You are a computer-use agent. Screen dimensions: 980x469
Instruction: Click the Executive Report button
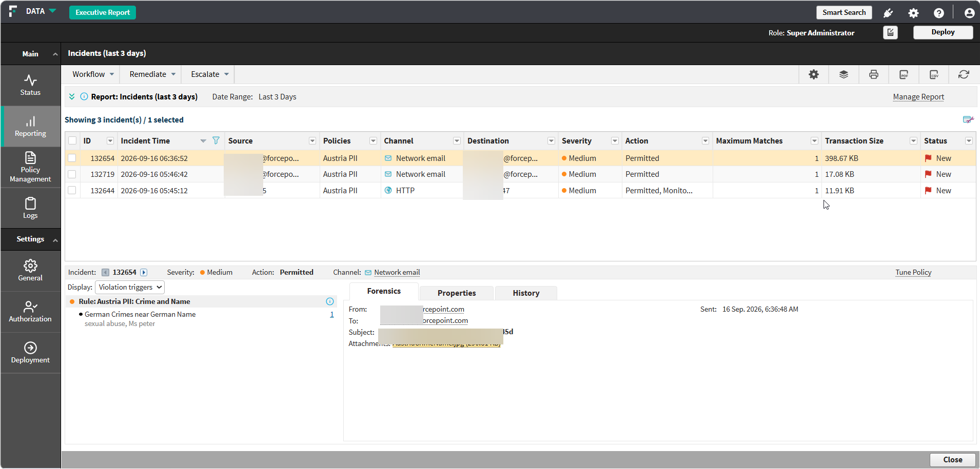[103, 12]
